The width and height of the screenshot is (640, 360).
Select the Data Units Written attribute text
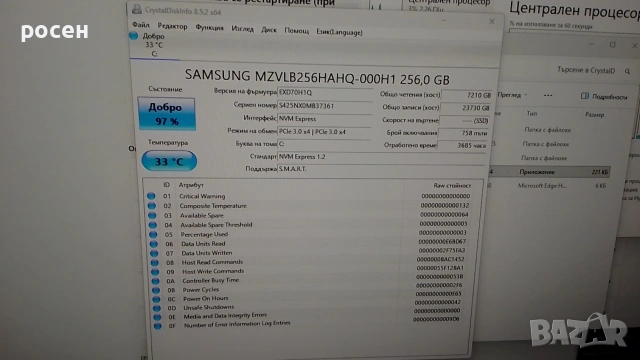pyautogui.click(x=207, y=253)
